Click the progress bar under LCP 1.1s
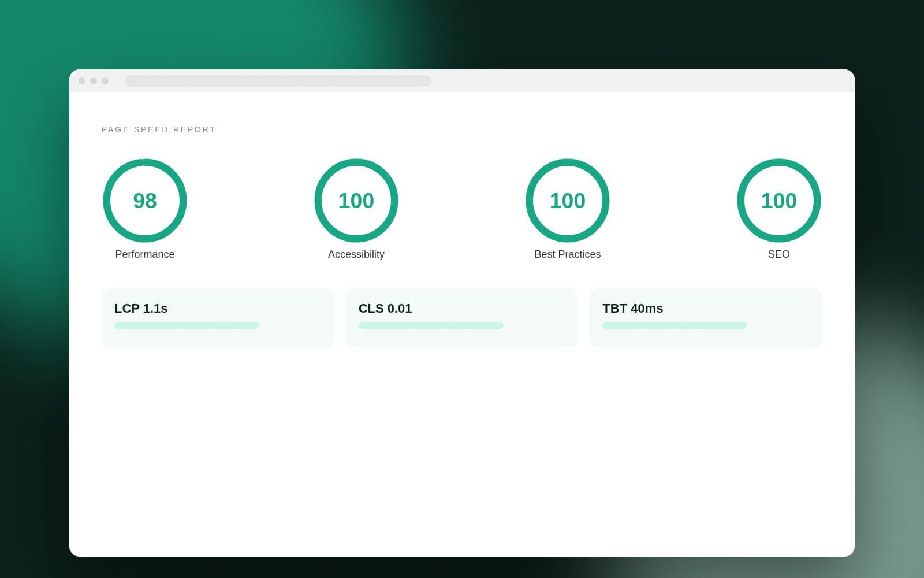Image resolution: width=924 pixels, height=578 pixels. point(187,325)
